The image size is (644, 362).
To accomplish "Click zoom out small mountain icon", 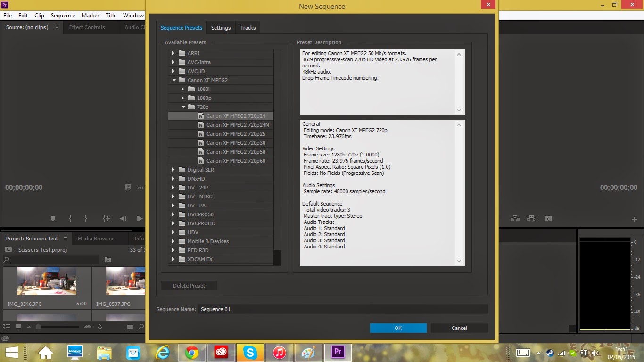I will [x=30, y=327].
